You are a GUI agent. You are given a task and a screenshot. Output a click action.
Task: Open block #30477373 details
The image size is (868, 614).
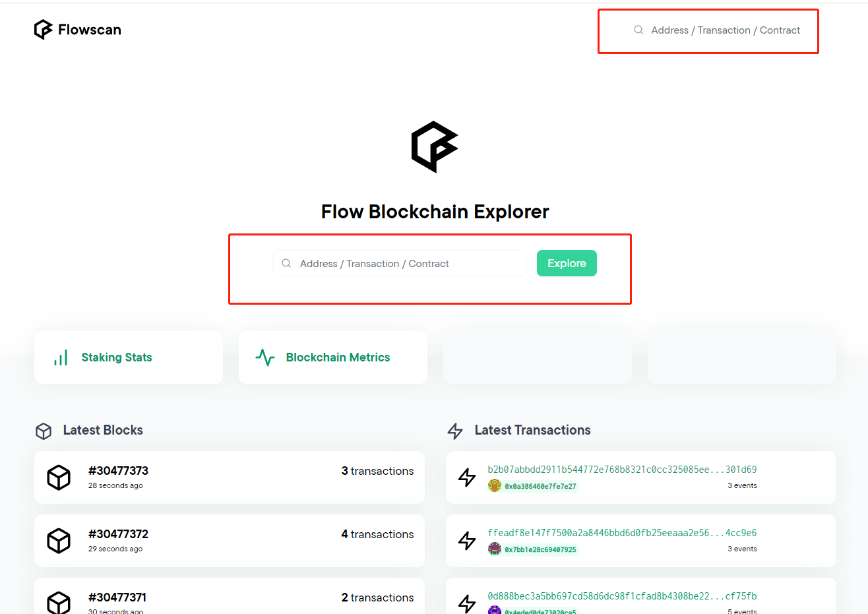tap(119, 471)
